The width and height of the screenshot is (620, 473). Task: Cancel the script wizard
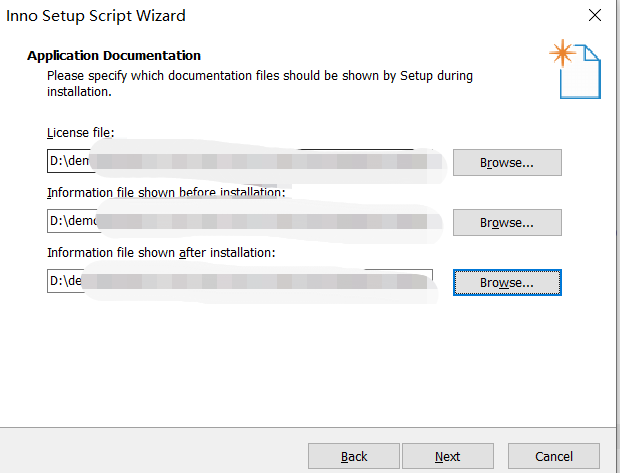[x=553, y=456]
